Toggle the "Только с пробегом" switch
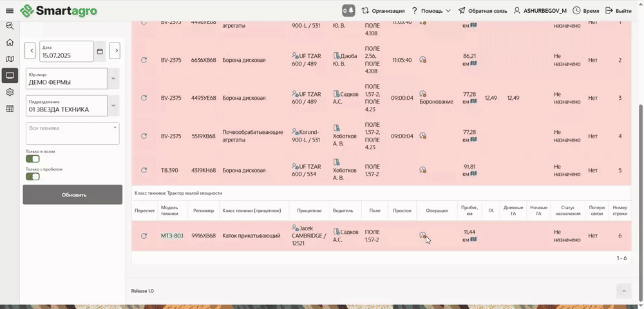Image resolution: width=644 pixels, height=309 pixels. pos(33,176)
